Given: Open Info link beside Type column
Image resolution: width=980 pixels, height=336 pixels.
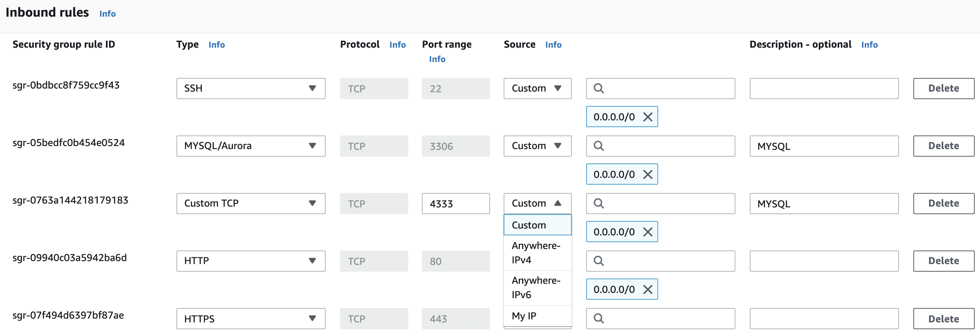Looking at the screenshot, I should coord(217,45).
